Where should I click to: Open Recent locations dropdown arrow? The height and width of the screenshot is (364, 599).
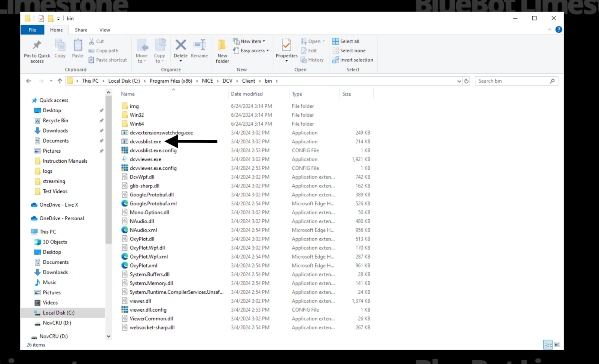pyautogui.click(x=51, y=81)
